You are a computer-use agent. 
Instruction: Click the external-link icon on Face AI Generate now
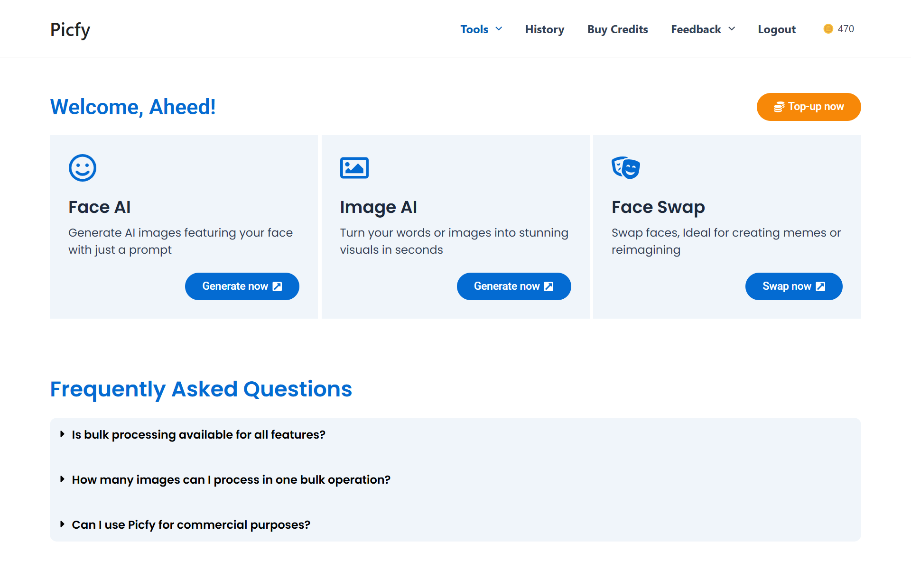click(x=278, y=286)
